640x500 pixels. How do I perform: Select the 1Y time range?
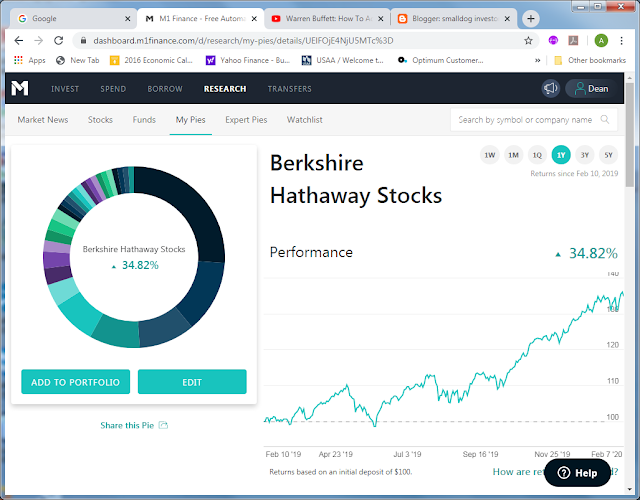561,155
